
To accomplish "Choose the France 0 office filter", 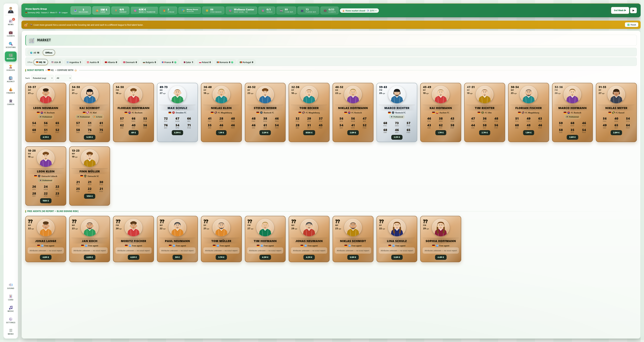I will [x=169, y=62].
